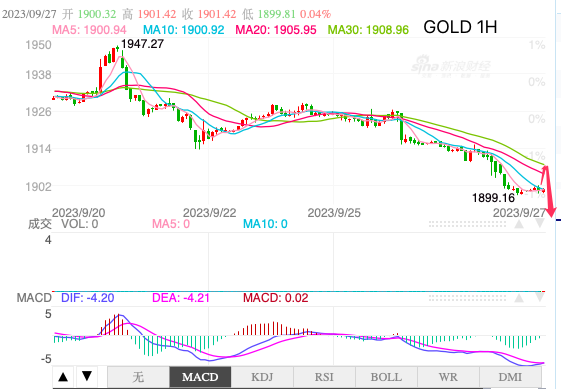Click the MA30 legend label above the chart
This screenshot has height=389, width=561.
coord(368,30)
